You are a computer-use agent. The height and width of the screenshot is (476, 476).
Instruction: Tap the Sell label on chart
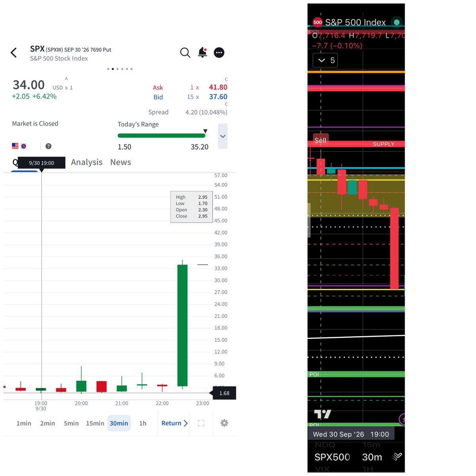click(x=320, y=140)
